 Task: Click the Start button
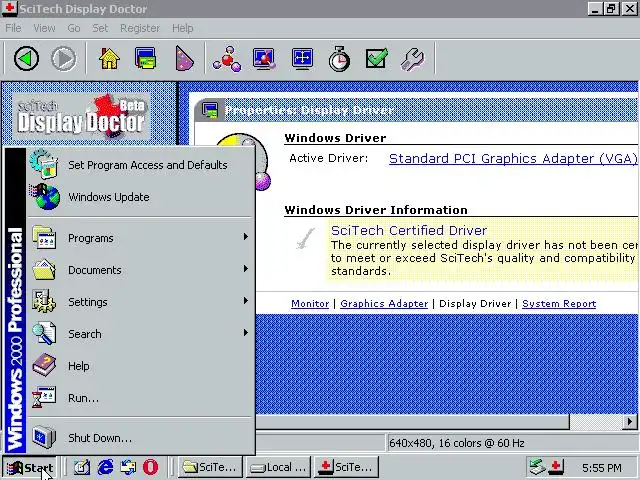(x=29, y=467)
